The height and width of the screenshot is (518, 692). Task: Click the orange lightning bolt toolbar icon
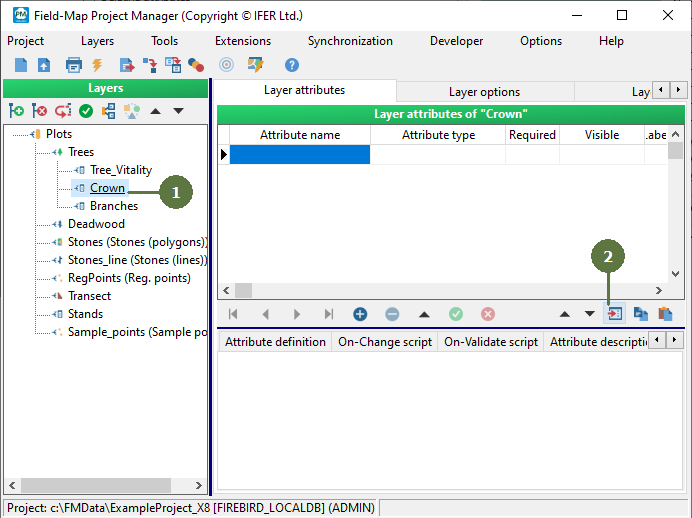(x=97, y=65)
